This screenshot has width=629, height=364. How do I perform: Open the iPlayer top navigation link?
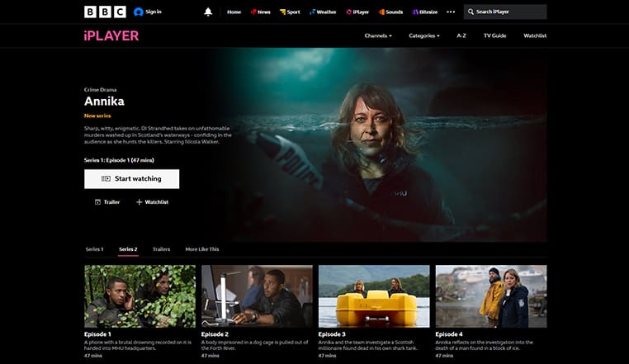[357, 12]
